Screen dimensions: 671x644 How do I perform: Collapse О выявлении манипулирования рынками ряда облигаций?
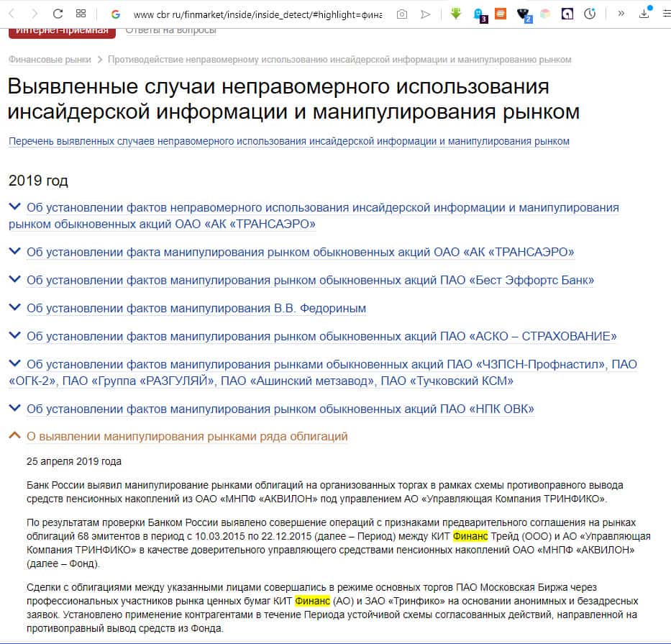(187, 436)
